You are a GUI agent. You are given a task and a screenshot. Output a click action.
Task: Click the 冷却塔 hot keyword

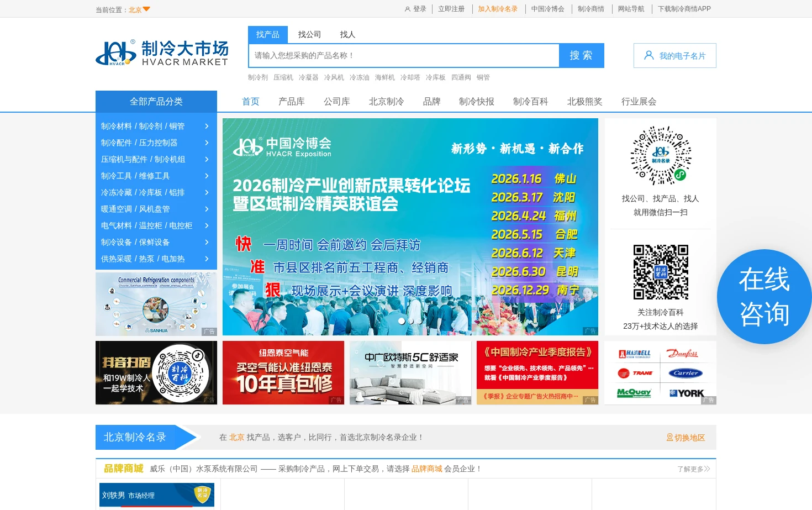tap(410, 77)
